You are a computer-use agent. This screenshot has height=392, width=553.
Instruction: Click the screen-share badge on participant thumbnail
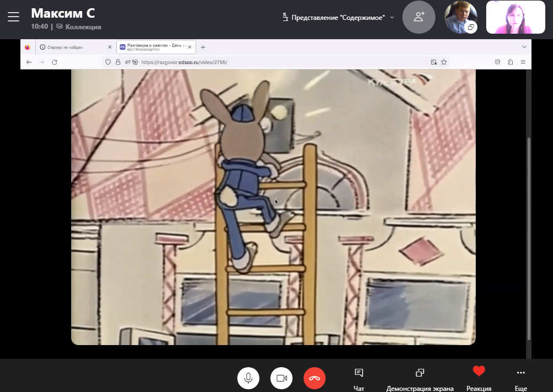tap(470, 27)
